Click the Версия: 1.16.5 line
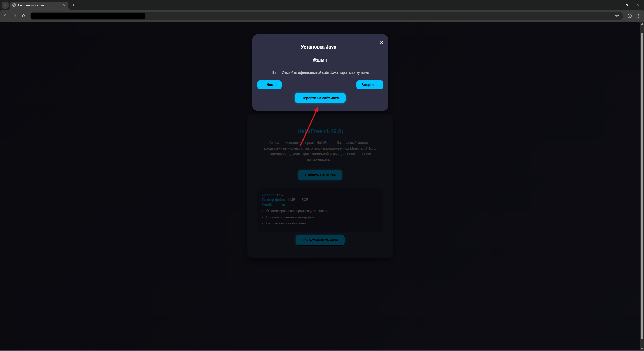Viewport: 644px width, 351px height. tap(274, 195)
